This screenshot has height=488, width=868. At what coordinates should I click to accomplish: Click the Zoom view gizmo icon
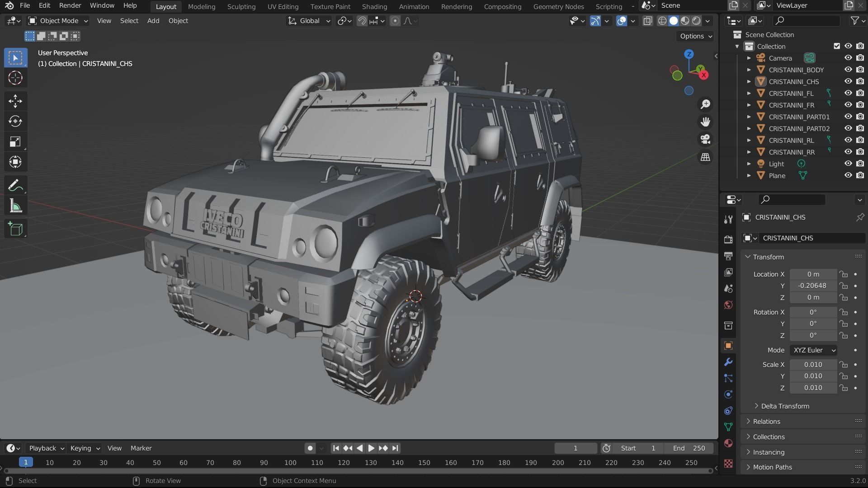click(705, 104)
